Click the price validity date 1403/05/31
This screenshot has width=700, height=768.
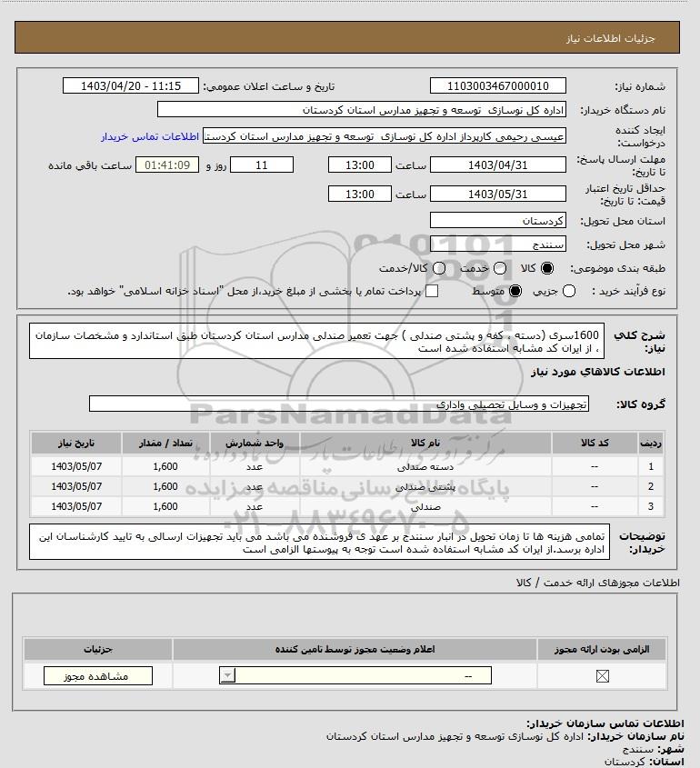[x=497, y=194]
